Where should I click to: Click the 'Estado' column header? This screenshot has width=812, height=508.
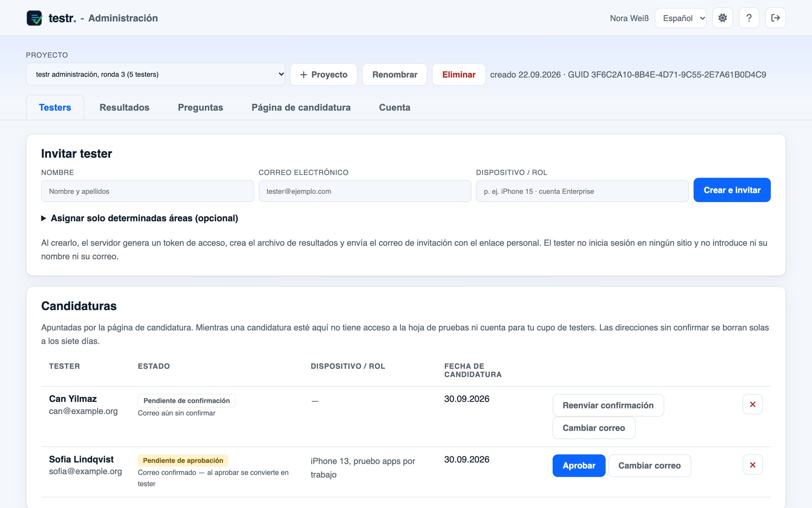click(154, 366)
